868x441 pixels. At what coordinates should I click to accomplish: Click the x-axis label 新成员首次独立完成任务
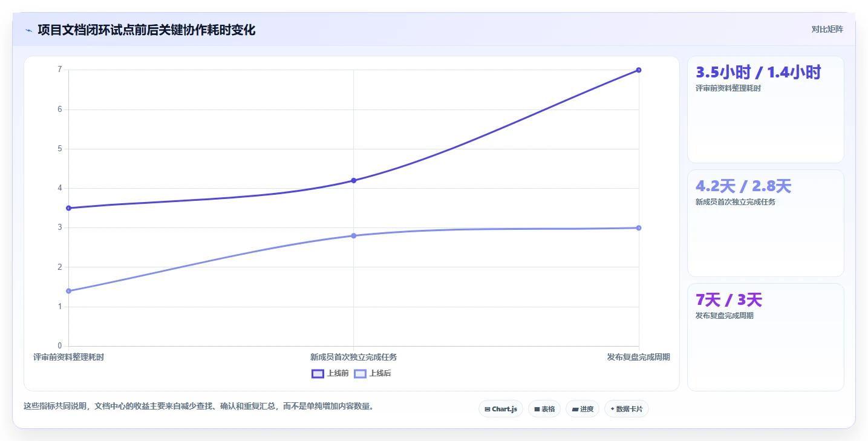[x=354, y=357]
